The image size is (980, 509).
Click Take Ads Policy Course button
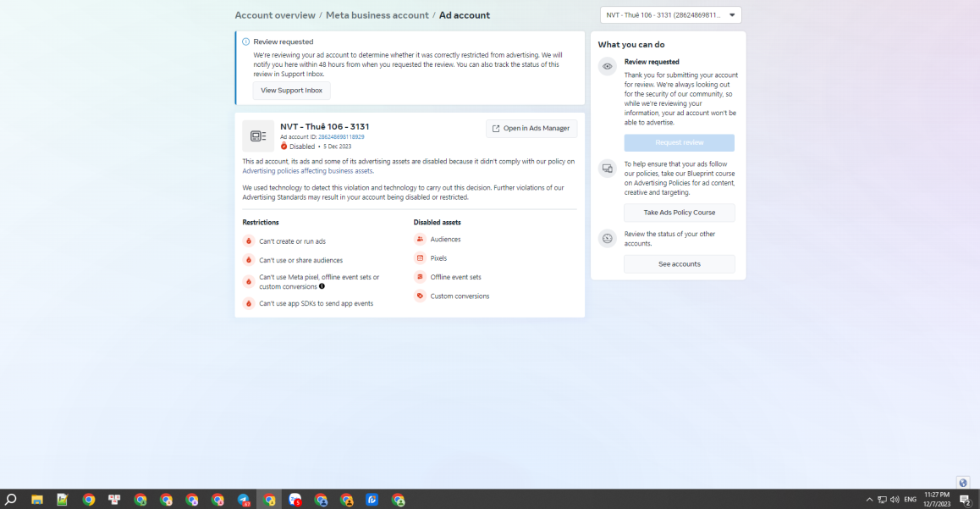point(680,213)
